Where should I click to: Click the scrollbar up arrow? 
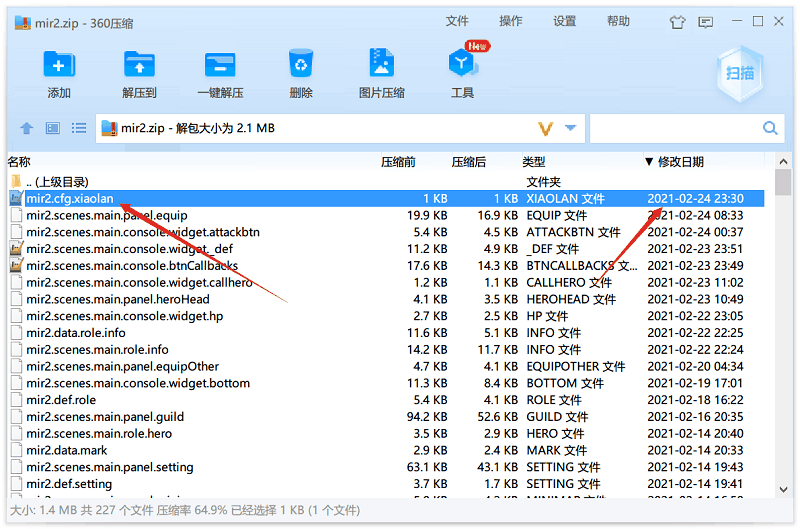pos(783,162)
